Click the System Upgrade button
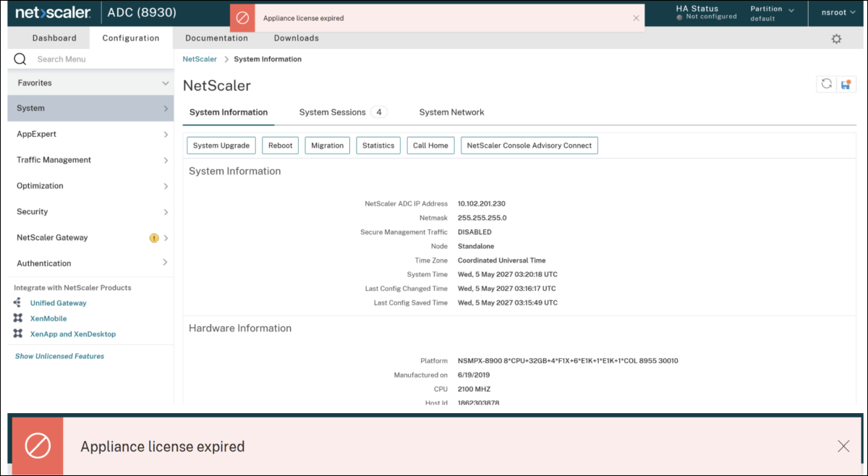Image resolution: width=868 pixels, height=476 pixels. click(x=221, y=145)
